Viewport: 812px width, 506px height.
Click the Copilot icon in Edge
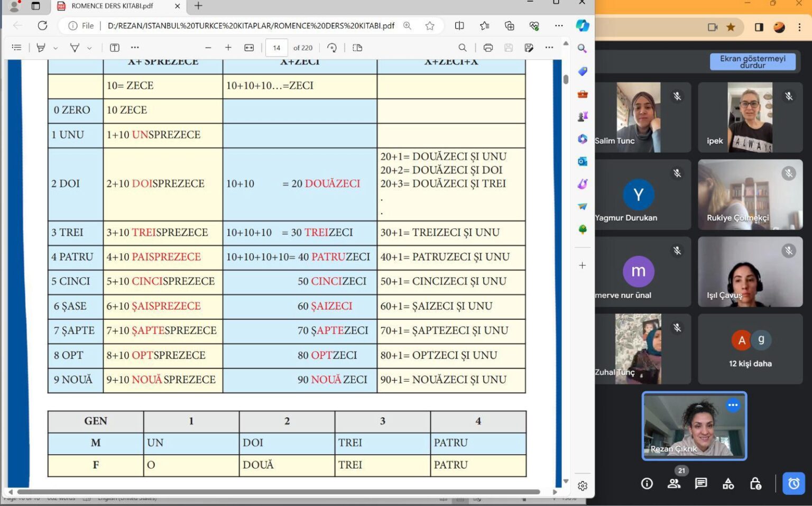click(x=582, y=25)
